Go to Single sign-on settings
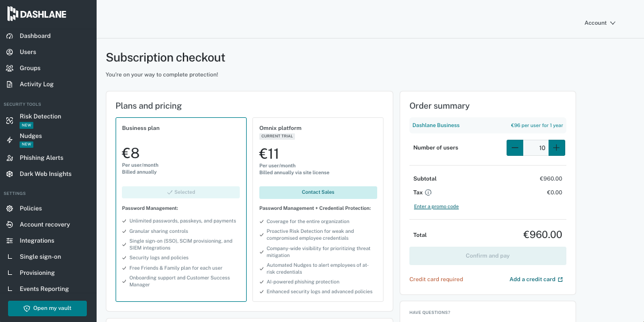The image size is (644, 322). [40, 256]
